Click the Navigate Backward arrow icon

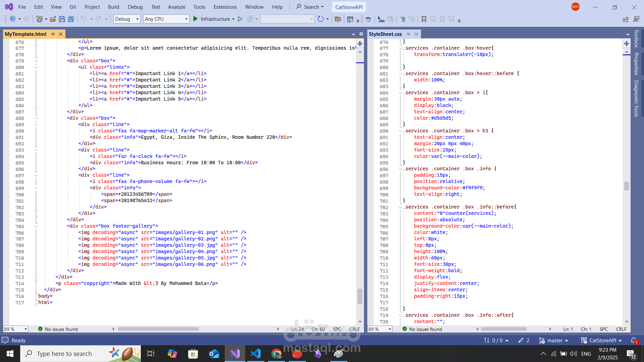coord(12,19)
